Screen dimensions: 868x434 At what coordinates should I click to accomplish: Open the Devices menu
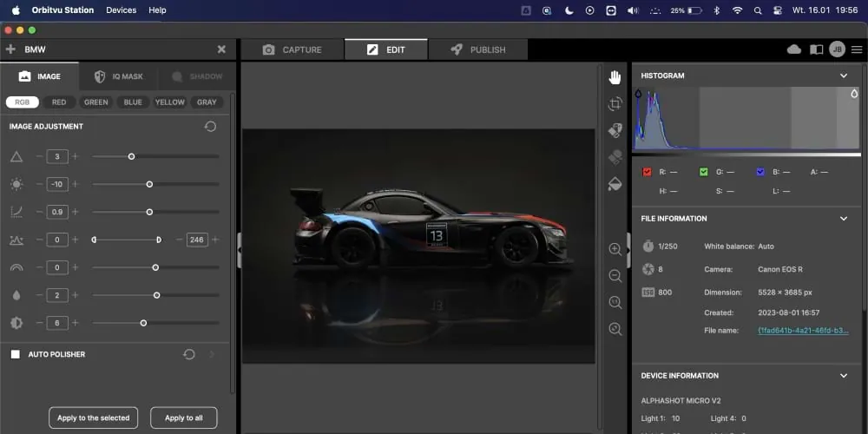(122, 10)
